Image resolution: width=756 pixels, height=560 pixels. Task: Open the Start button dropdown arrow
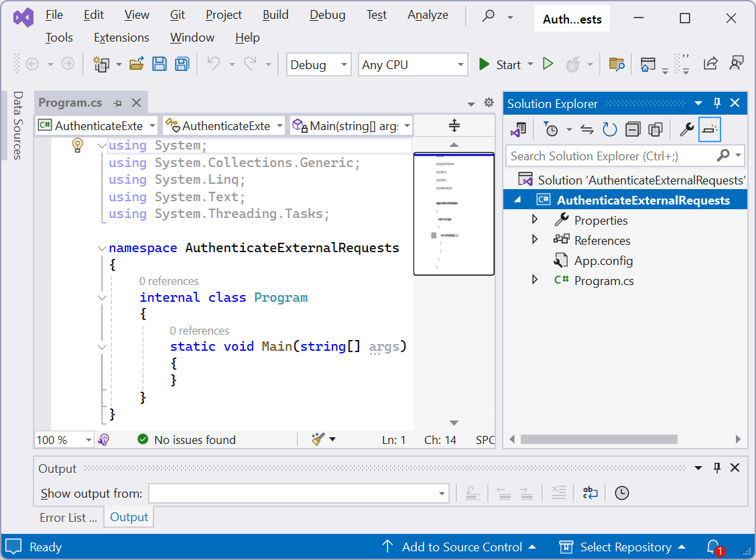click(x=530, y=64)
